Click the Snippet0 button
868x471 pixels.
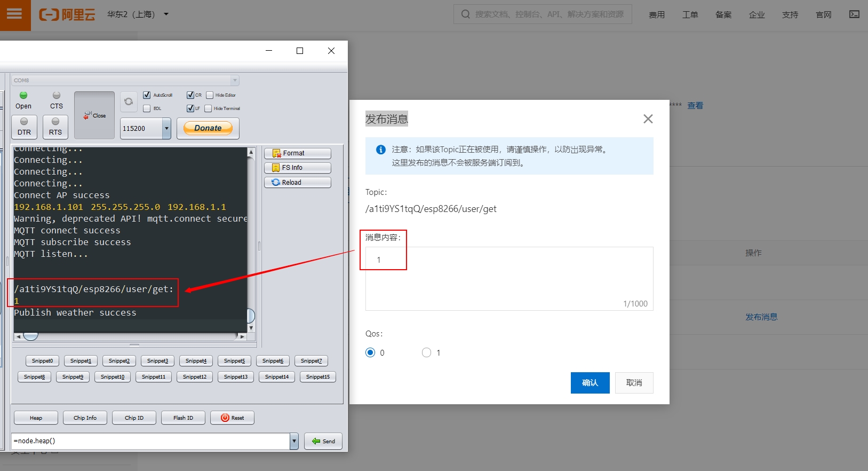(43, 361)
